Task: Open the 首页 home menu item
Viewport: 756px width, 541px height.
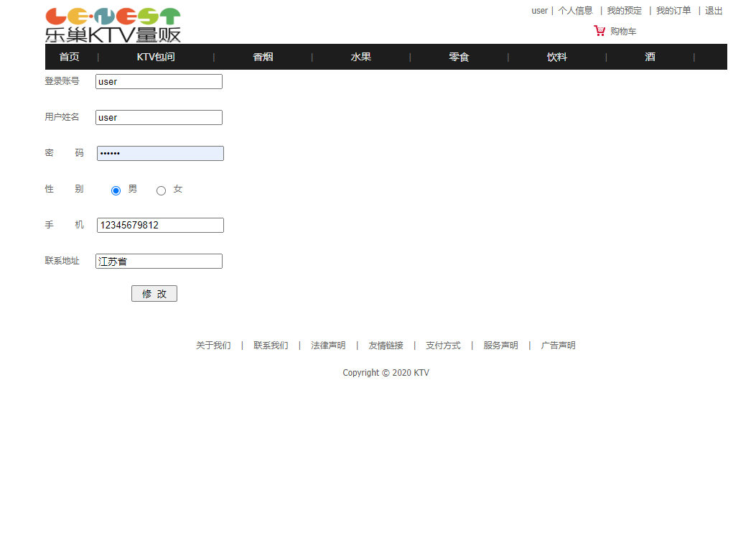Action: [69, 57]
